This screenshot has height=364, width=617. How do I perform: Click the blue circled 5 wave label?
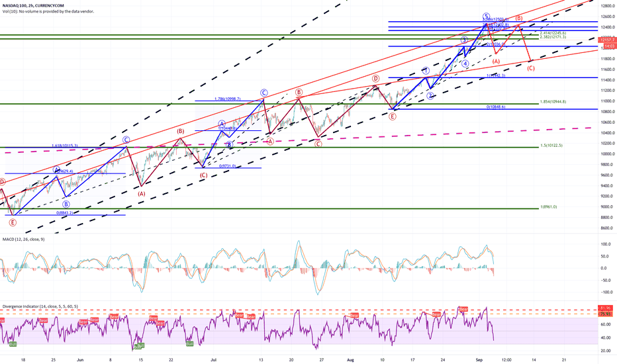tap(487, 16)
